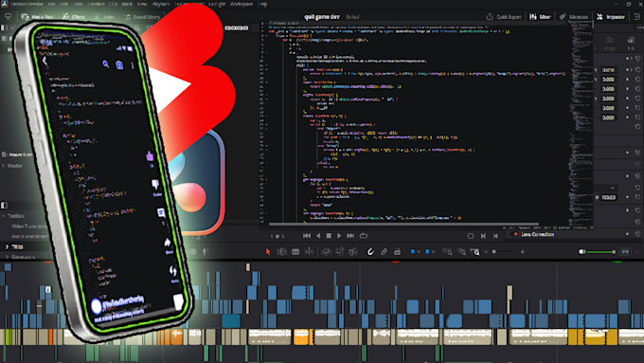The image size is (644, 363).
Task: Click the Full Extent Zoom icon
Action: click(x=448, y=251)
